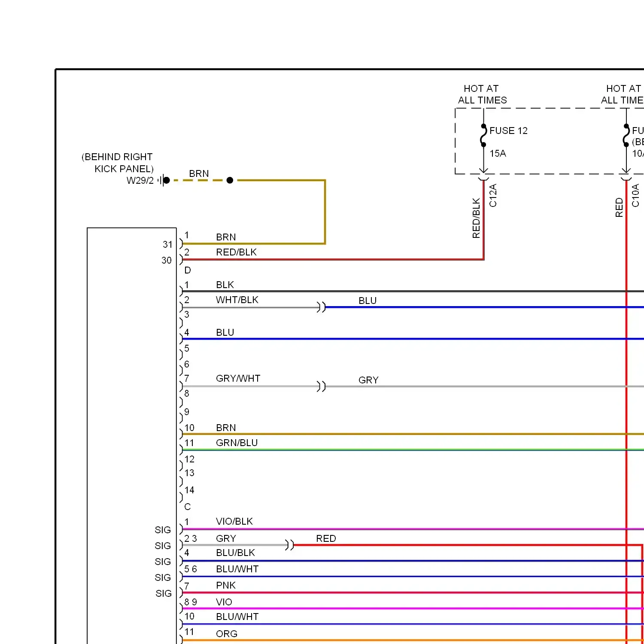The width and height of the screenshot is (644, 644).
Task: Click the VIO wire label at pin 8 9
Action: click(224, 602)
